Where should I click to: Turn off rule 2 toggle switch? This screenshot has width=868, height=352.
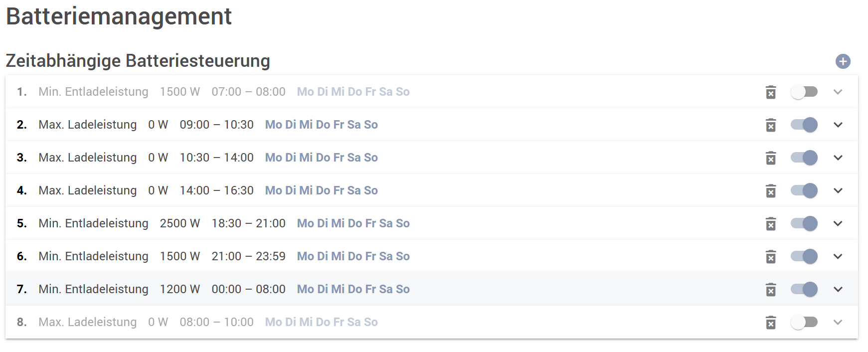[x=804, y=125]
